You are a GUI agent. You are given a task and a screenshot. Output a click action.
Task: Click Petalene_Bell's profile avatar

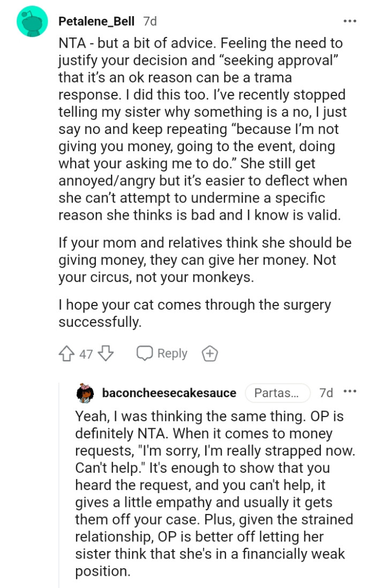[32, 21]
